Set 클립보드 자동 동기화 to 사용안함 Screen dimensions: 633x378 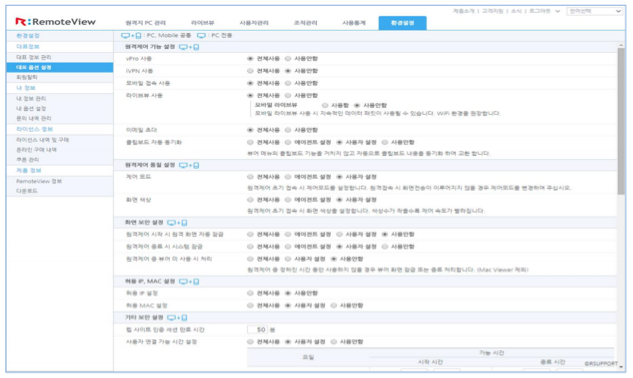click(385, 143)
